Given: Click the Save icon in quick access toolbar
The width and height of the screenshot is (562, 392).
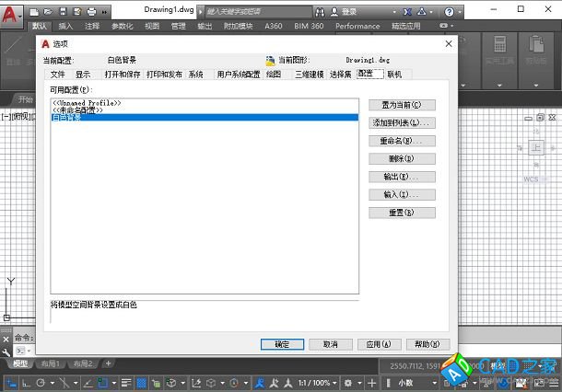Looking at the screenshot, I should point(62,11).
